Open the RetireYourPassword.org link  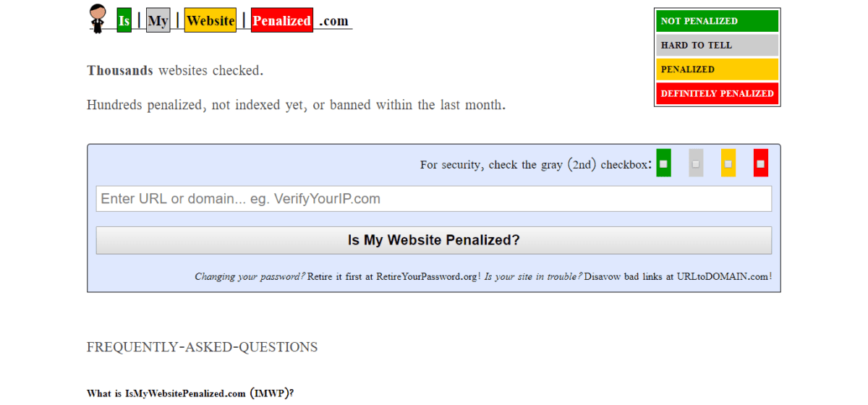click(426, 276)
